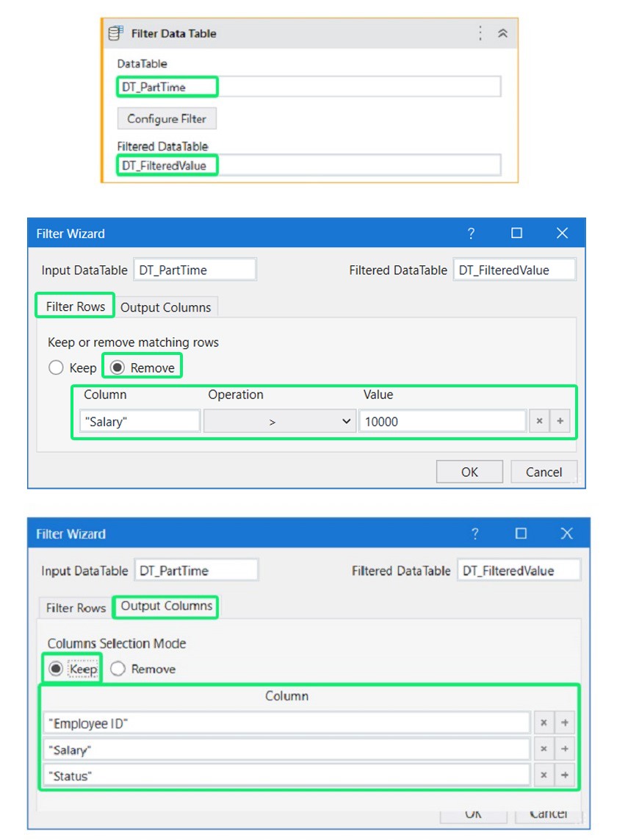Open the Operation dropdown showing greater-than

(272, 420)
